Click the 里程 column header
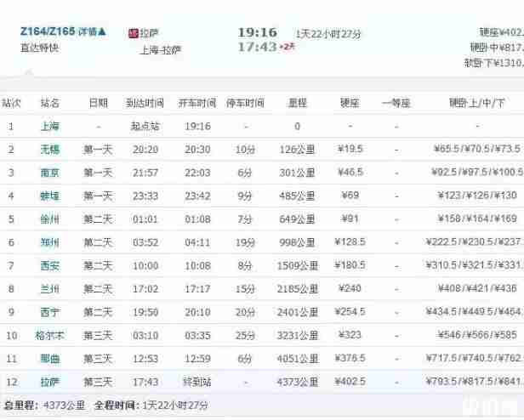 (297, 103)
